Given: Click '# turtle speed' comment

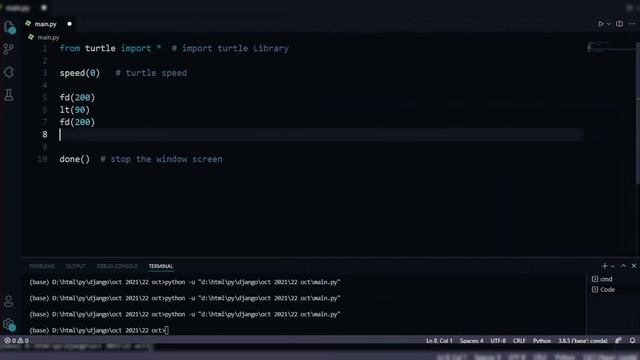Looking at the screenshot, I should tap(151, 73).
